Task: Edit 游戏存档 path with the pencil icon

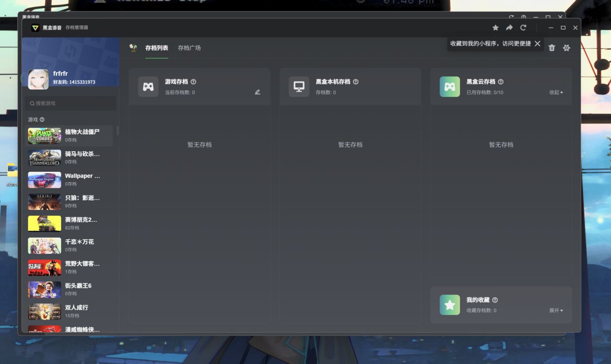Action: point(257,92)
